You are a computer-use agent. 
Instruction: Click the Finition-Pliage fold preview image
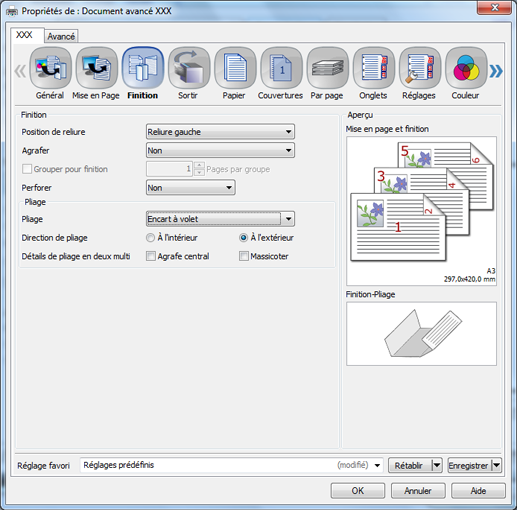click(421, 334)
